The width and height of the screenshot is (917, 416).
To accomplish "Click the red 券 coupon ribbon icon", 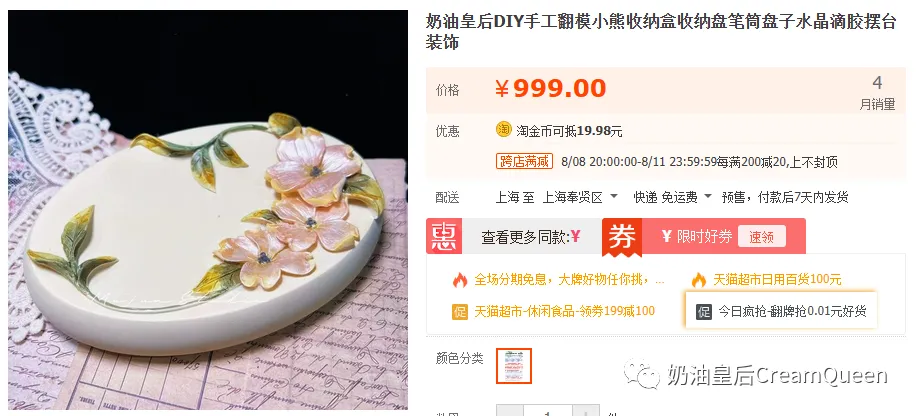I will tap(622, 237).
